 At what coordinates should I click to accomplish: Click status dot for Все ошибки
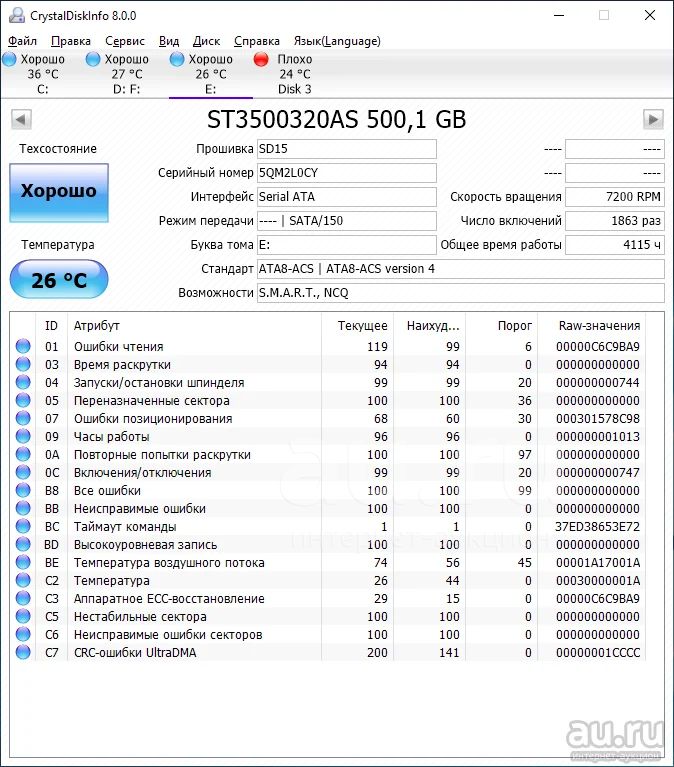(x=23, y=490)
